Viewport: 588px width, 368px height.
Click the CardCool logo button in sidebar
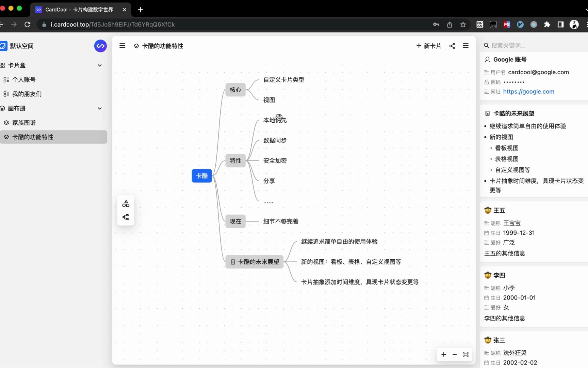[100, 46]
